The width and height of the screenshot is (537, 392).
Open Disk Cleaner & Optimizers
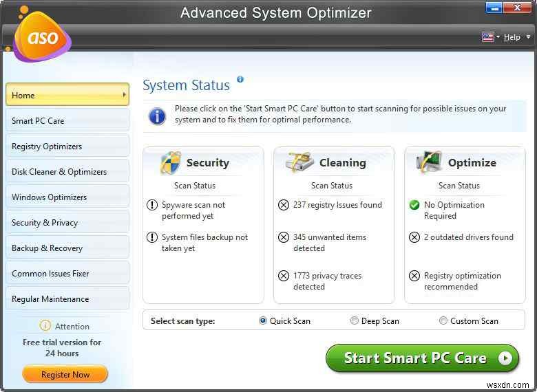click(x=67, y=171)
